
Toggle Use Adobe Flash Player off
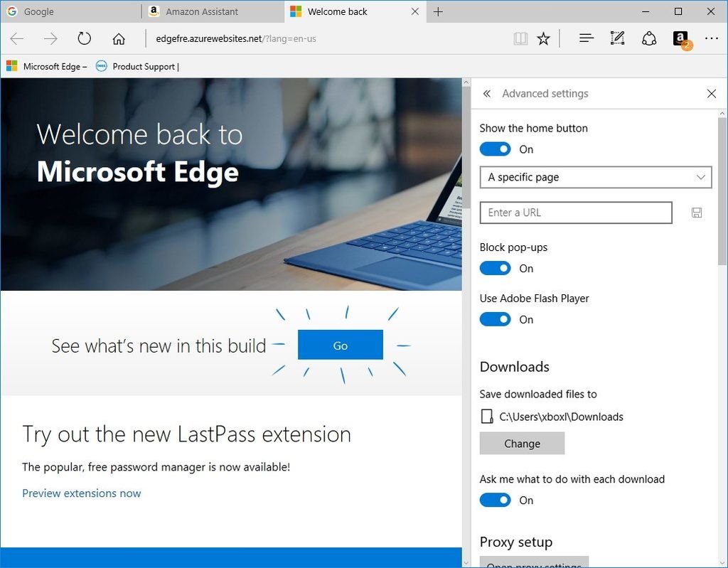pyautogui.click(x=495, y=319)
